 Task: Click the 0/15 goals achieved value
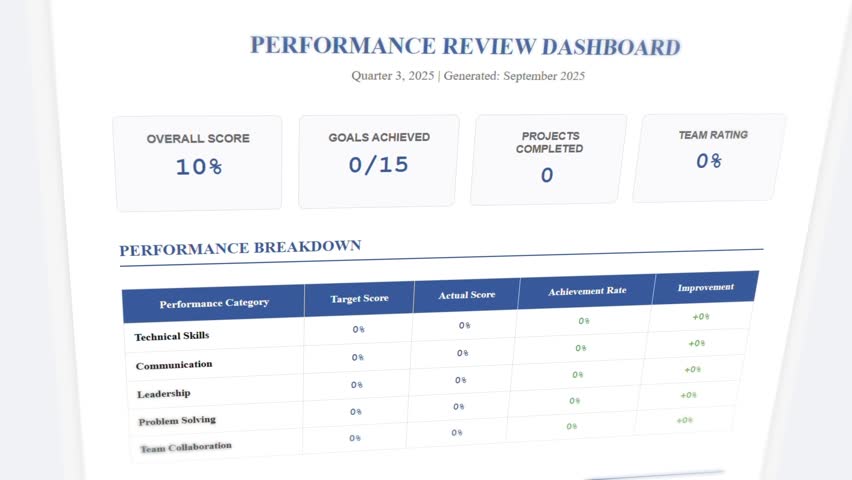pyautogui.click(x=379, y=166)
